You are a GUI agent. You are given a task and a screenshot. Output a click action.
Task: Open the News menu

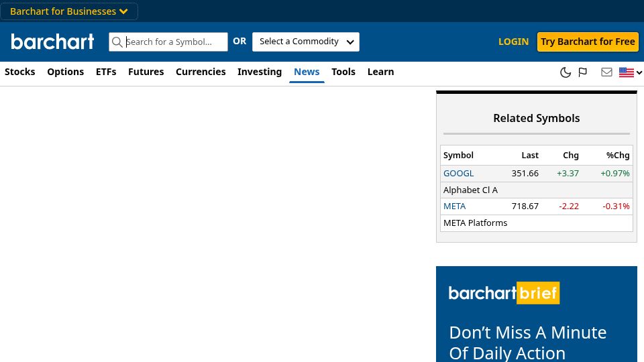[x=307, y=72]
